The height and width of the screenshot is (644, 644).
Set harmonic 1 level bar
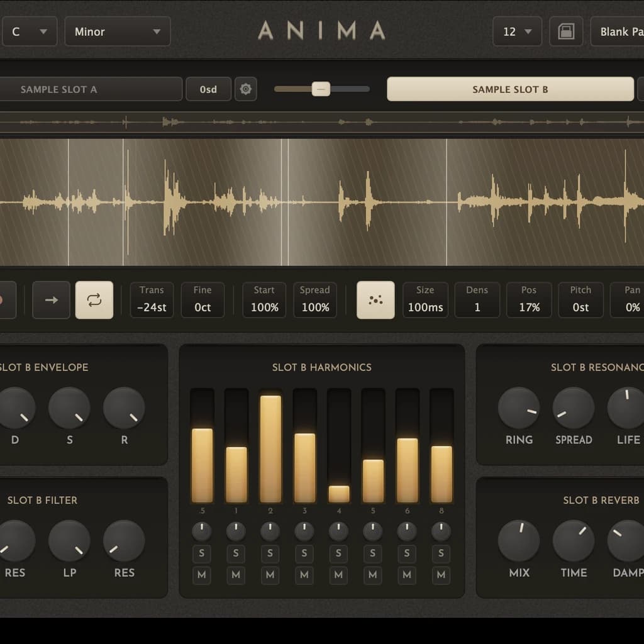[x=236, y=446]
